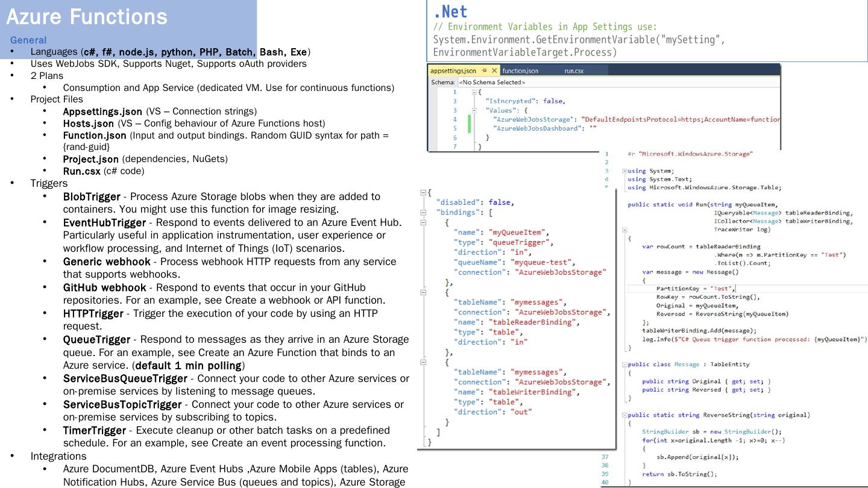
Task: Click the "ServiceBusQueueTrigger" bullet term
Action: tap(125, 378)
